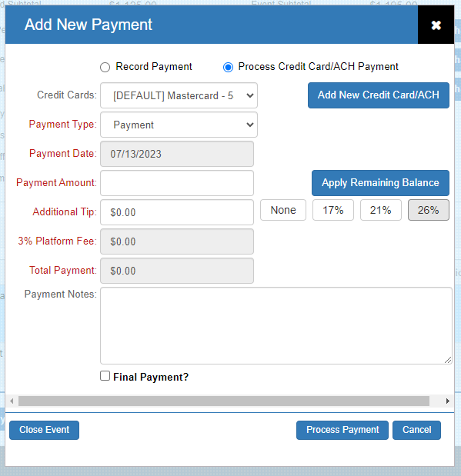Screen dimensions: 461x476
Task: Cancel the payment dialog
Action: (416, 430)
